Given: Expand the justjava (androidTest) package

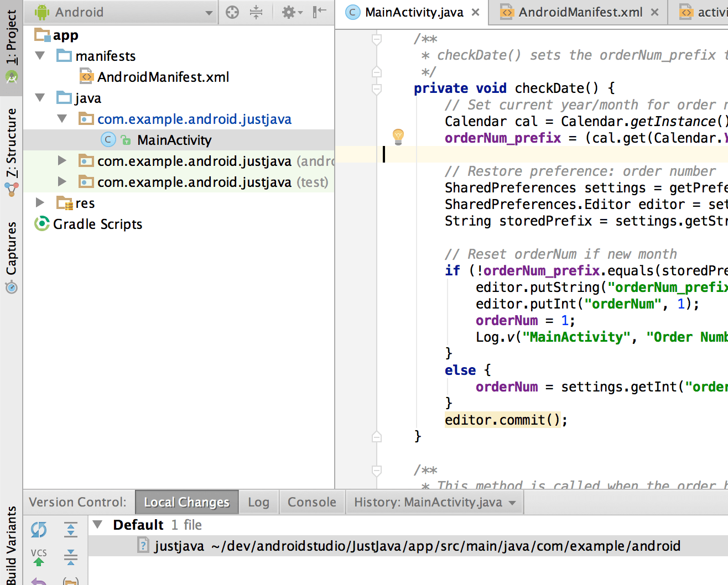Looking at the screenshot, I should 62,160.
